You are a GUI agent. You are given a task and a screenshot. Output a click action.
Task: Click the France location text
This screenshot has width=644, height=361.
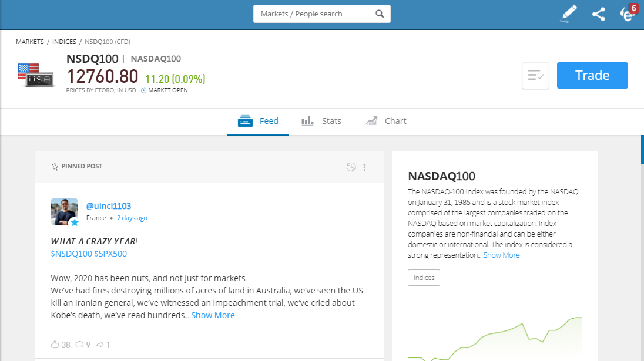tap(96, 218)
